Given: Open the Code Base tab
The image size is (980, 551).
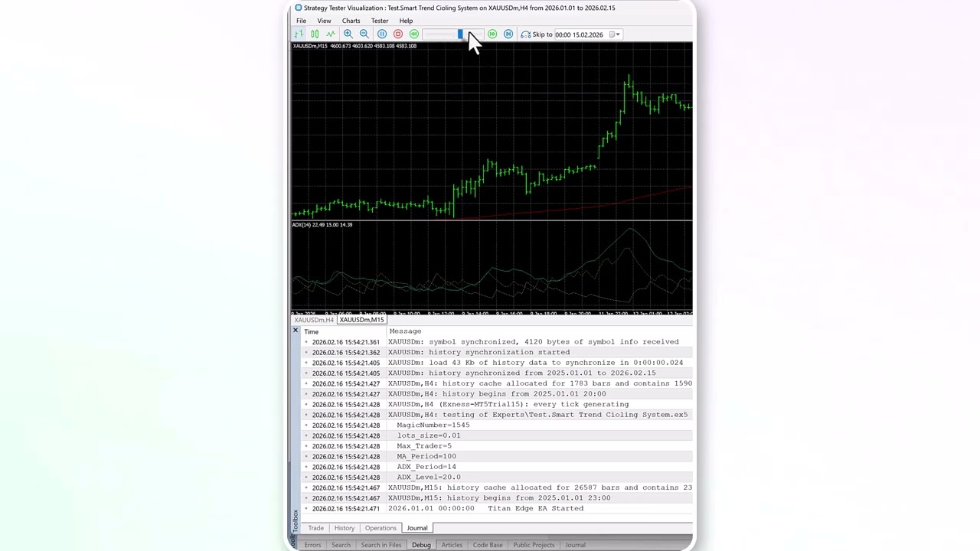Looking at the screenshot, I should tap(488, 545).
